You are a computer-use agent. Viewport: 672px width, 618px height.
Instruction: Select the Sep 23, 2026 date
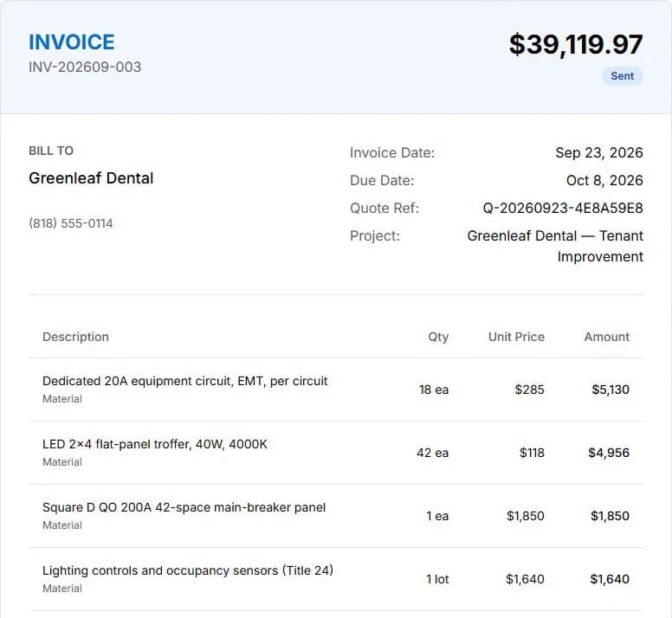(599, 153)
